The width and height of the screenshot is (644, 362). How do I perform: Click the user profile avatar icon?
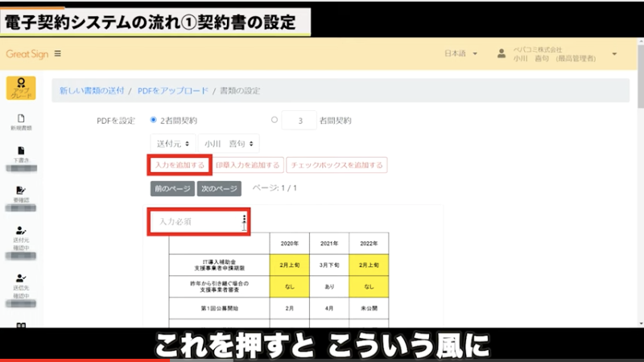click(x=502, y=54)
